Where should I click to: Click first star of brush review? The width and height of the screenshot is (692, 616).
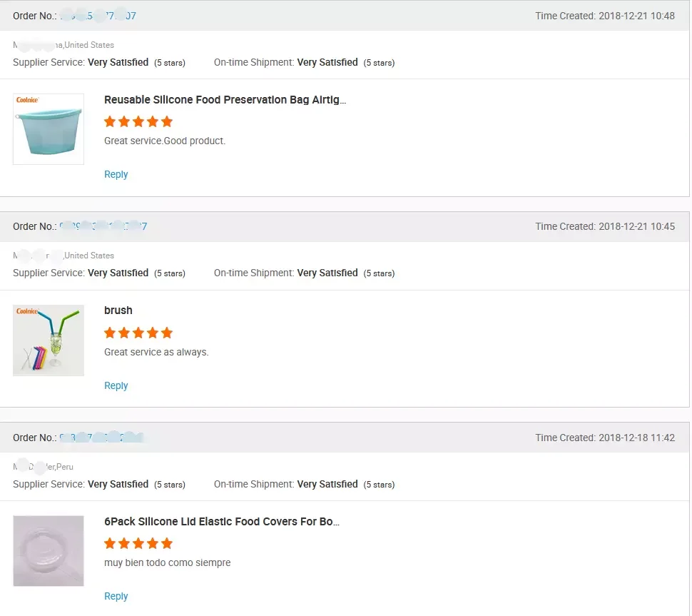[x=110, y=333]
